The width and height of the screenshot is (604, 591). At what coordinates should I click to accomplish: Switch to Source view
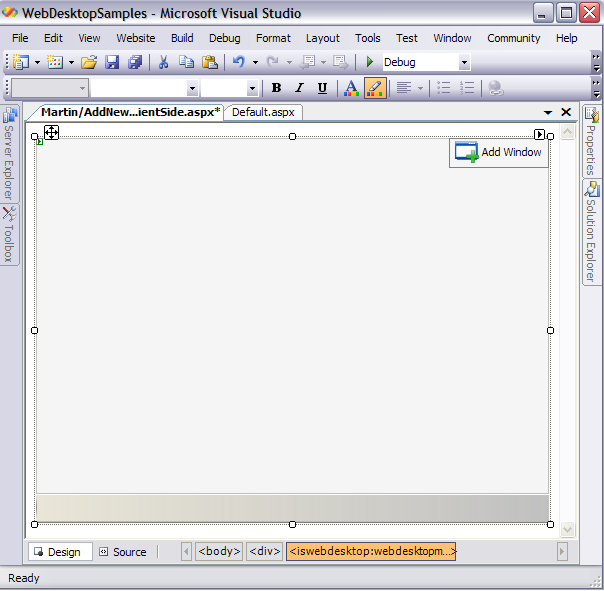click(122, 552)
